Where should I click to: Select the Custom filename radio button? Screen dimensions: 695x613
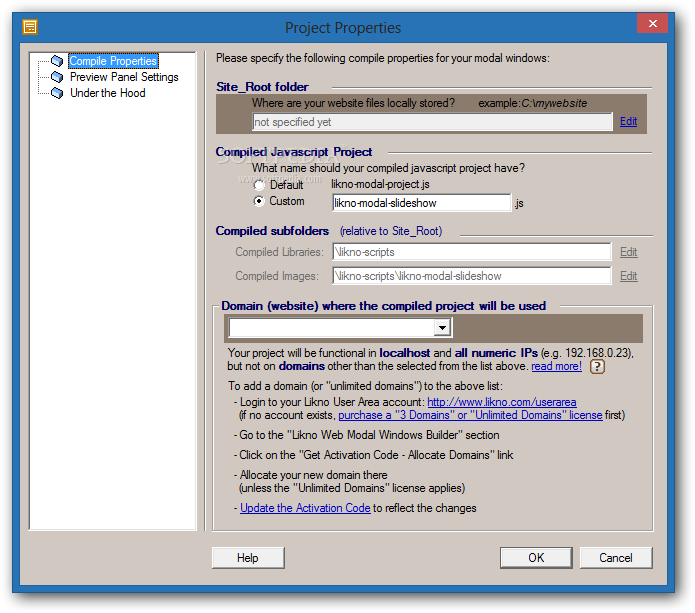coord(259,201)
